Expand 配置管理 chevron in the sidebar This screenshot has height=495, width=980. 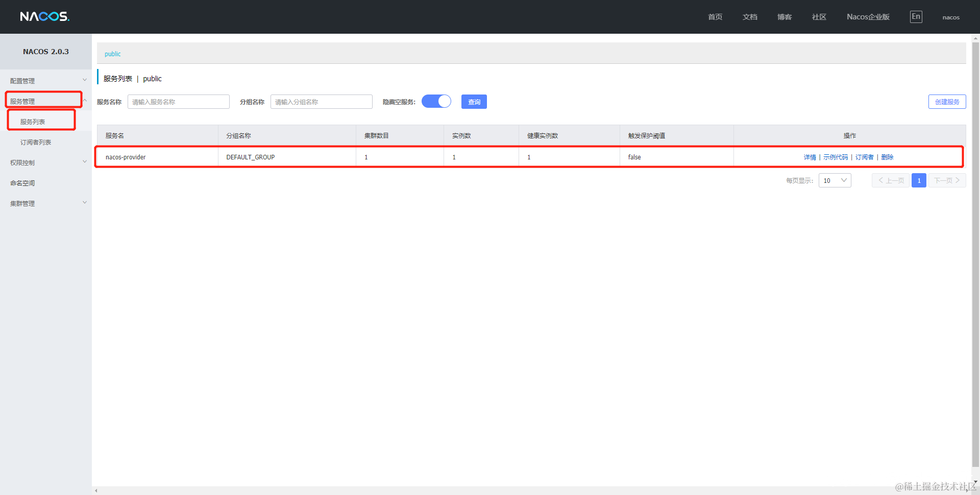tap(85, 80)
